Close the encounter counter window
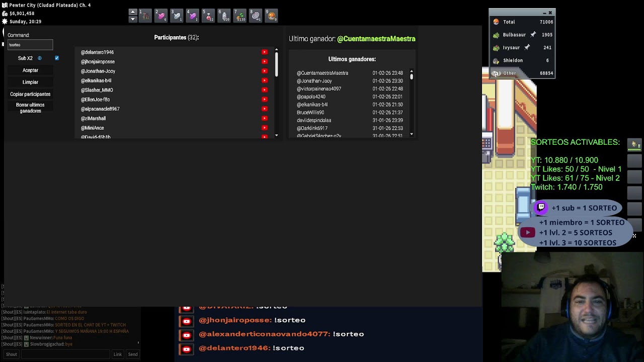This screenshot has height=362, width=644. coord(550,13)
